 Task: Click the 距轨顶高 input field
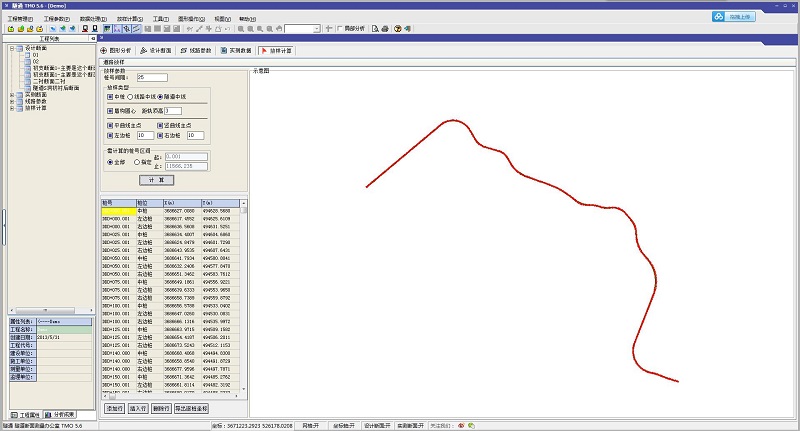pyautogui.click(x=173, y=111)
